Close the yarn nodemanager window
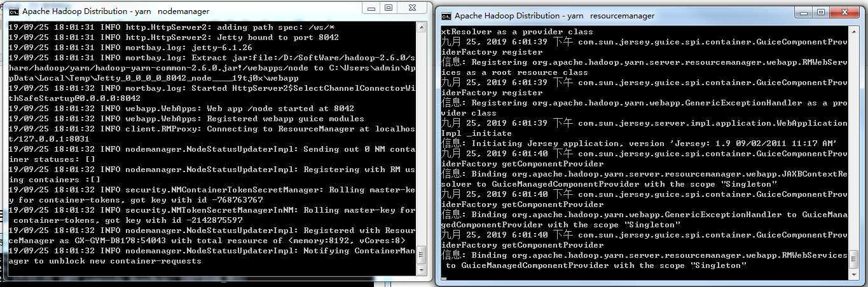This screenshot has width=868, height=287. [412, 8]
